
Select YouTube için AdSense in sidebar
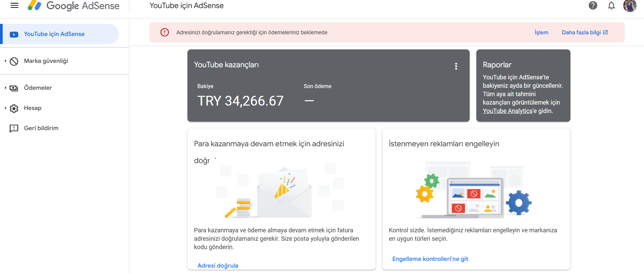(x=59, y=34)
